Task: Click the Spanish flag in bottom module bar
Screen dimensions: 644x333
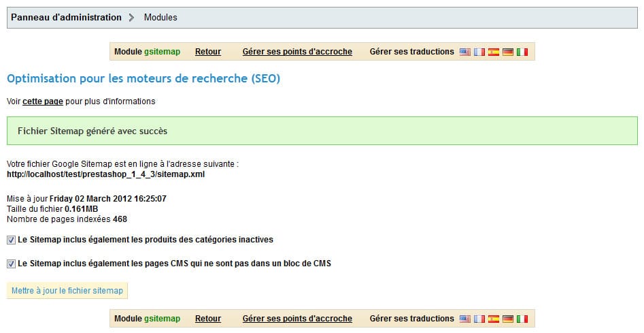Action: (x=494, y=319)
